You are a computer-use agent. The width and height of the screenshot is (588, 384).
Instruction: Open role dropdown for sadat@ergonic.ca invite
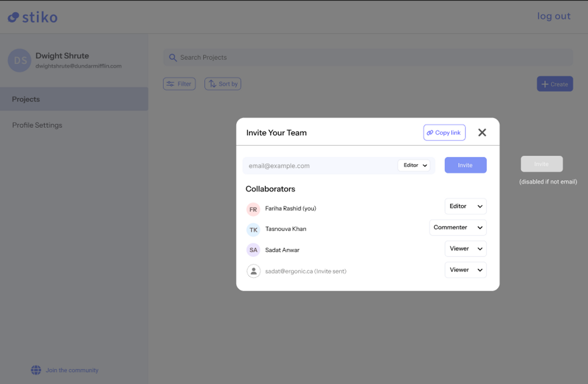465,270
